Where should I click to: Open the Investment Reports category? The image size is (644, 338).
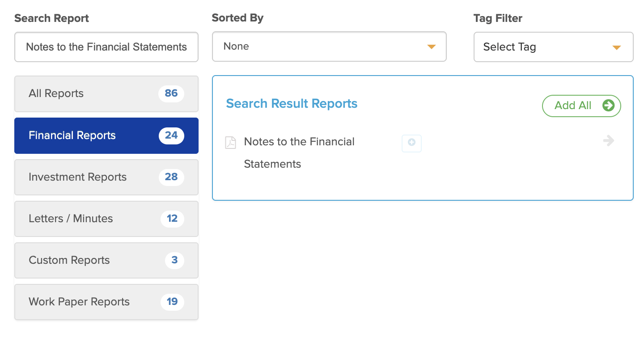point(106,177)
